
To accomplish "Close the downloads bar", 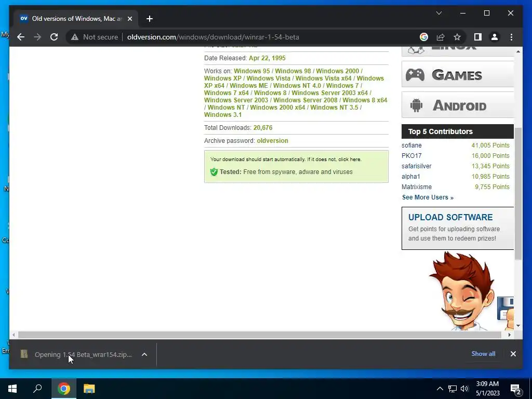I will coord(513,354).
